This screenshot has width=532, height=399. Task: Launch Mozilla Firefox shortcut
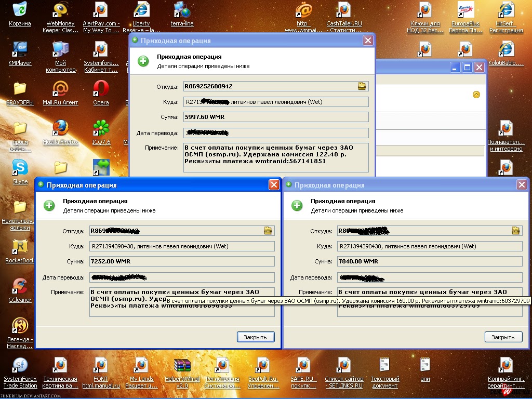(x=60, y=132)
